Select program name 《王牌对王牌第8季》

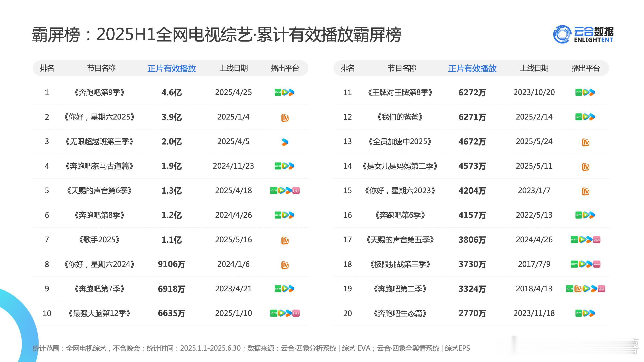pyautogui.click(x=400, y=93)
